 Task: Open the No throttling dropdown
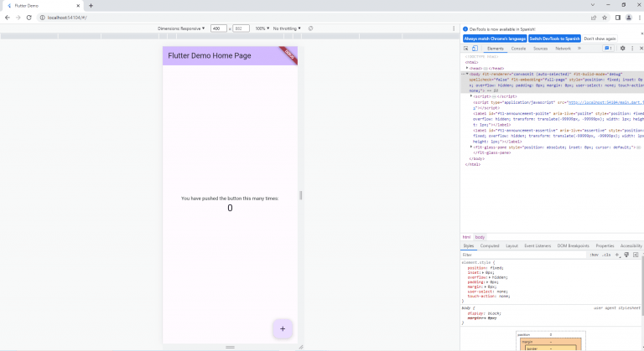287,28
